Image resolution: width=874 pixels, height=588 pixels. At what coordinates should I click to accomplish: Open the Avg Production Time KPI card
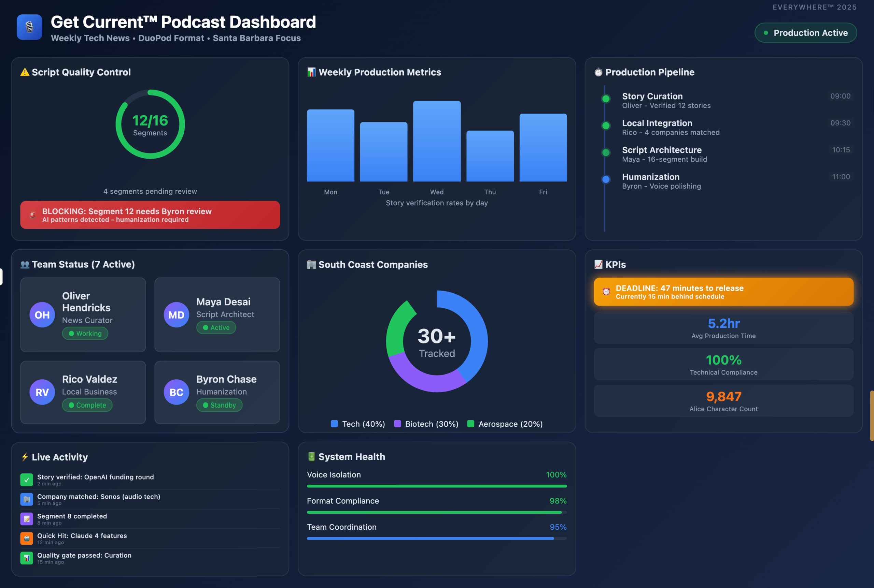(723, 328)
